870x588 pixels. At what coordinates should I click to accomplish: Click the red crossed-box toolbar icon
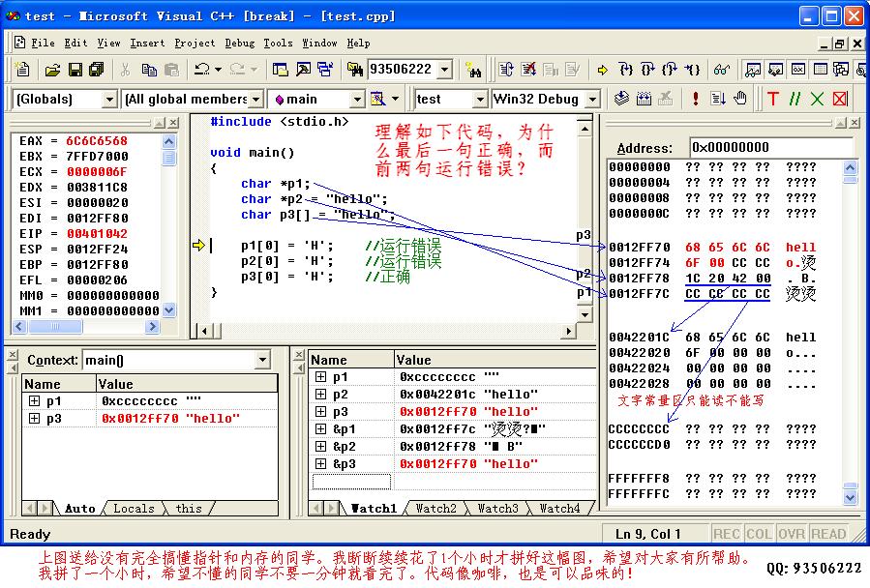[x=840, y=99]
